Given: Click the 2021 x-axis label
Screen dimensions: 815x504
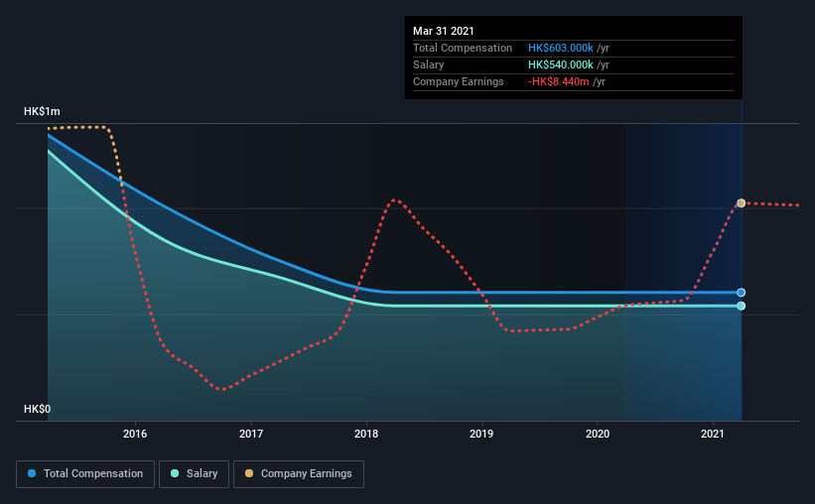Looking at the screenshot, I should tap(713, 434).
